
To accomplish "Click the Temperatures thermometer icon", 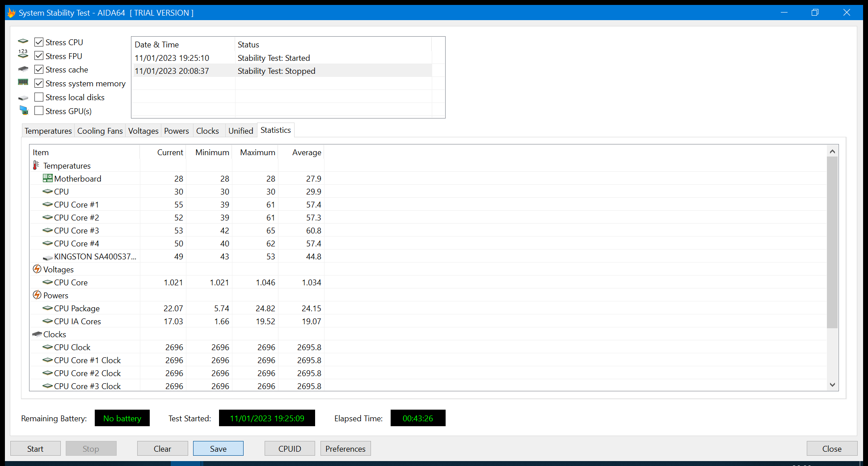I will (36, 165).
